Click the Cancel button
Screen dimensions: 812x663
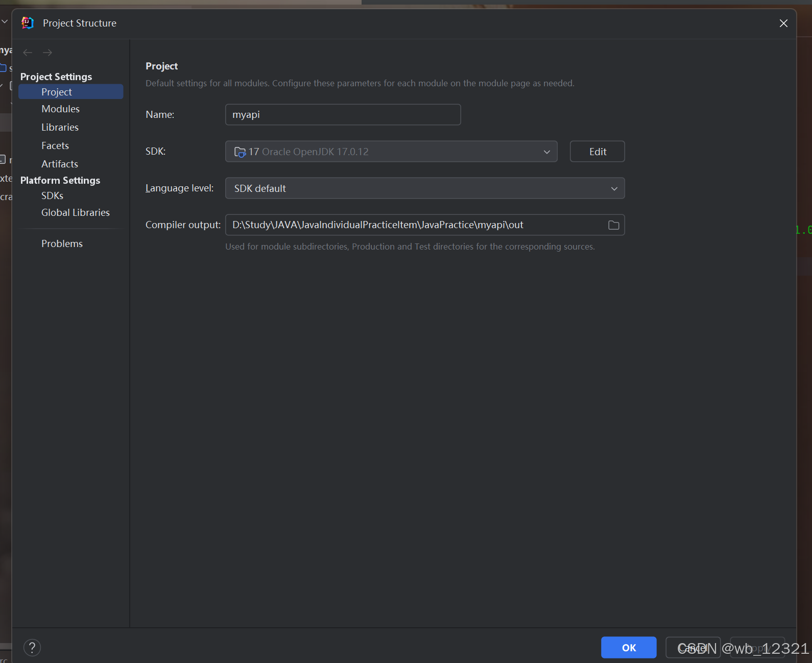(x=693, y=648)
